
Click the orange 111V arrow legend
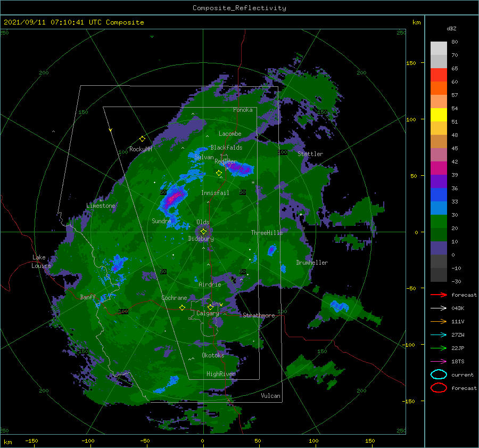click(x=439, y=321)
